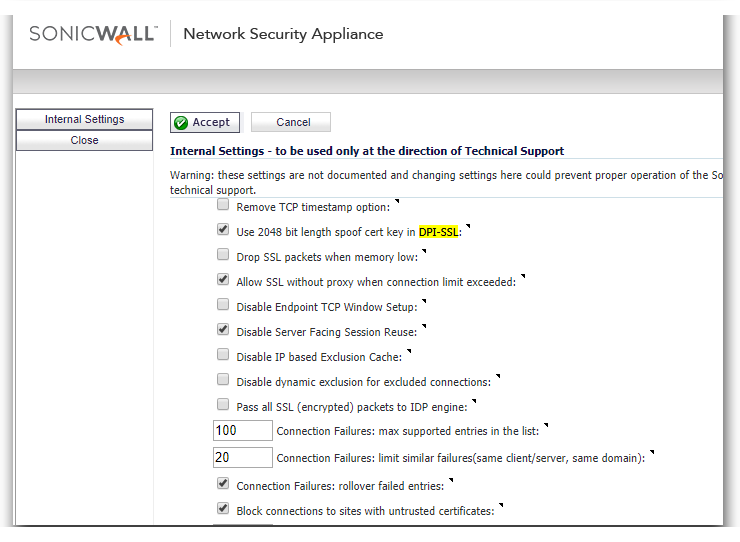Viewport: 740px width, 542px height.
Task: Check Disable IP based Exclusion Cache
Action: pos(223,355)
